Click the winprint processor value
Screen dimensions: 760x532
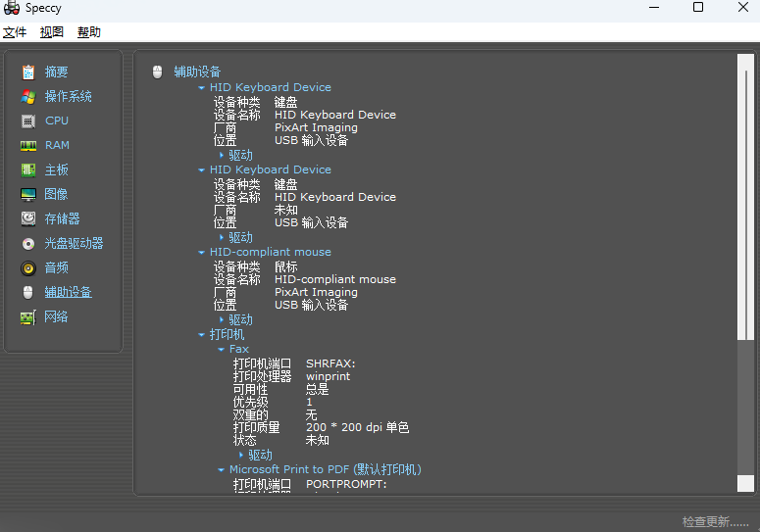[x=328, y=376]
